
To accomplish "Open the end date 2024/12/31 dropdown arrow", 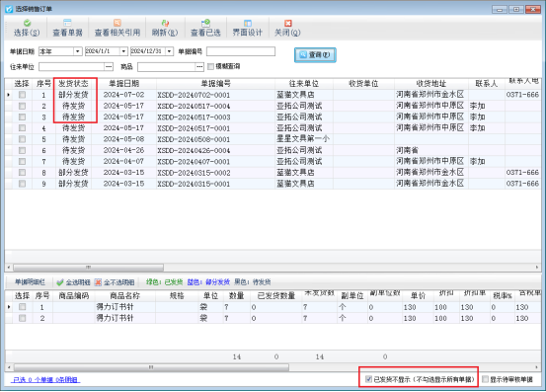I will (x=169, y=51).
